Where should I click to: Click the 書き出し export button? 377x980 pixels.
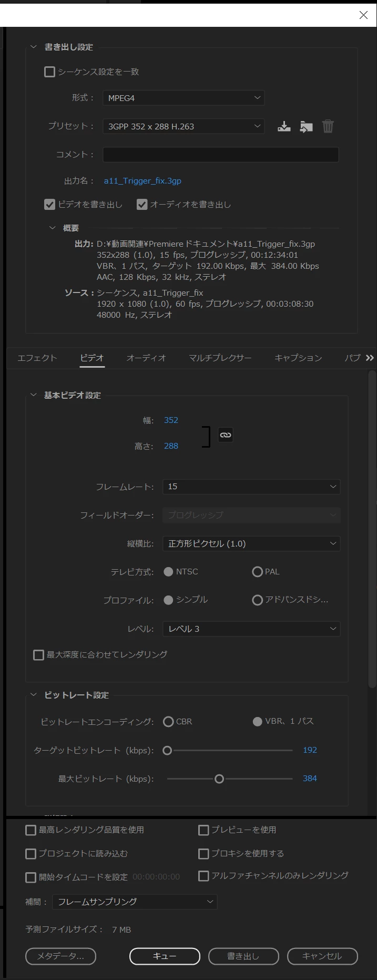[243, 956]
